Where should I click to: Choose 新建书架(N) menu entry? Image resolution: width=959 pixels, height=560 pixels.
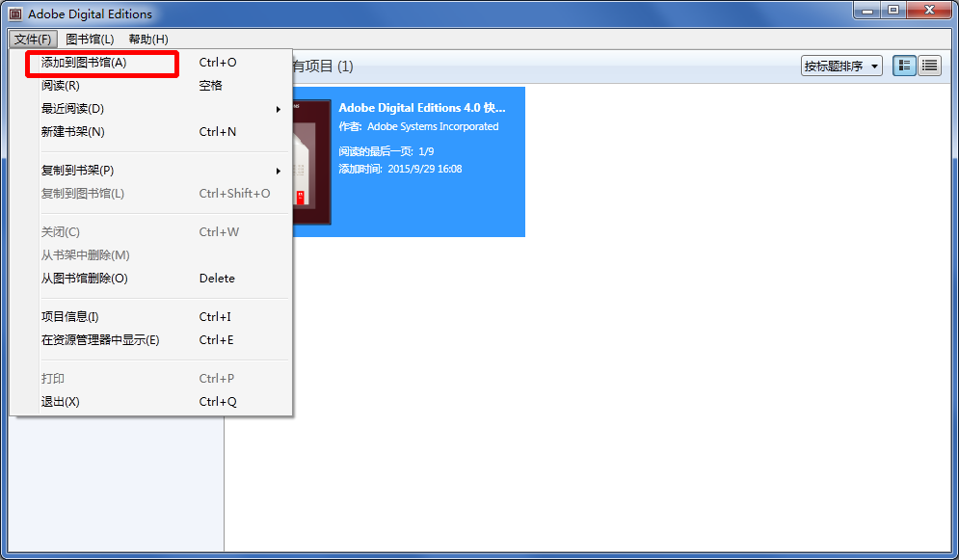point(151,132)
